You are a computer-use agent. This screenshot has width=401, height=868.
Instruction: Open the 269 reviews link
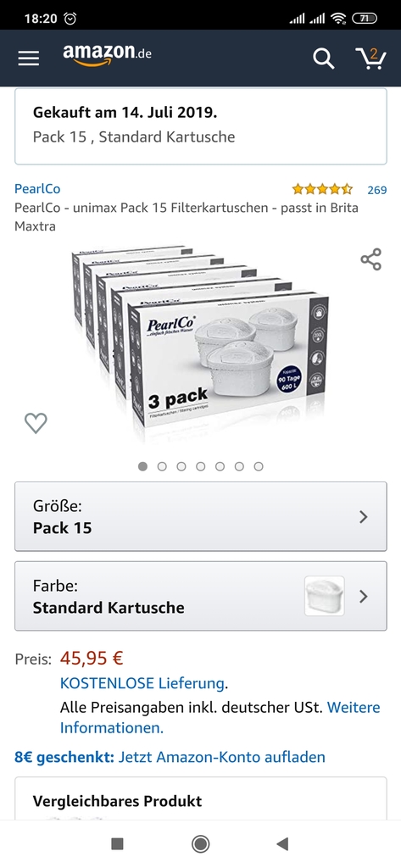click(x=377, y=190)
